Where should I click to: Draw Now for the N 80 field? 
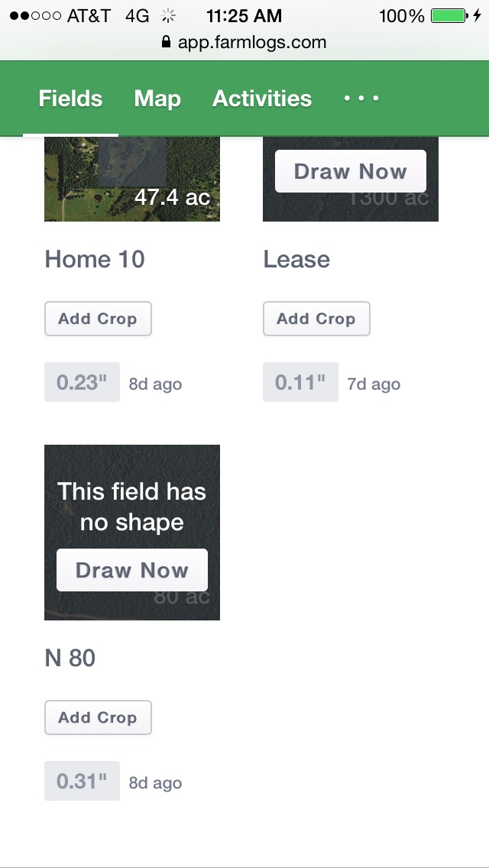point(132,570)
